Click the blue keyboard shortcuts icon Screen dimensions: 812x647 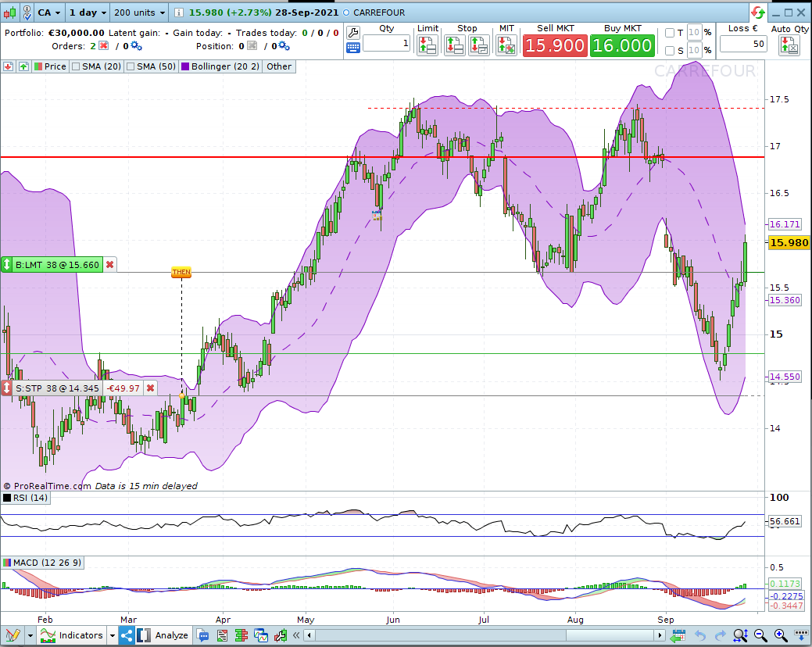tap(353, 48)
